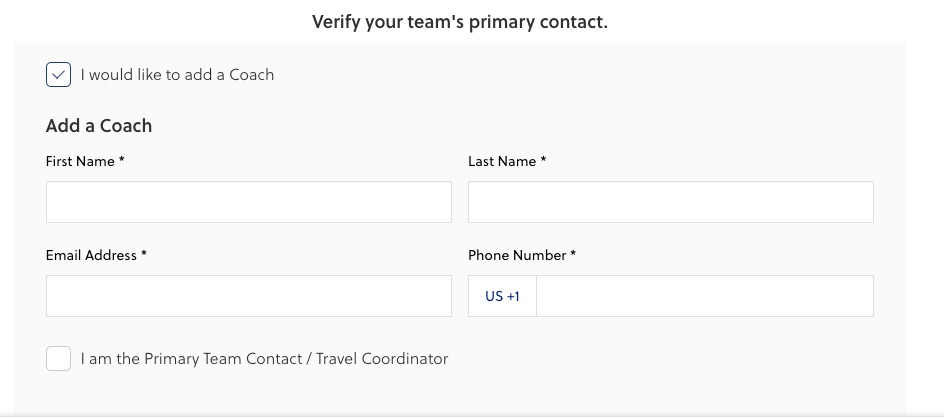
Task: Click the required asterisk next to Phone Number
Action: 573,254
